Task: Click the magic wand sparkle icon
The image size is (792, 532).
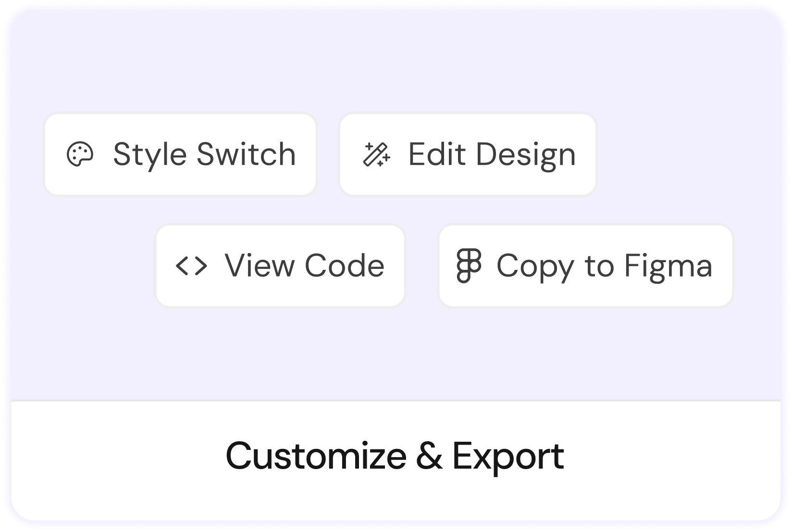Action: point(376,155)
